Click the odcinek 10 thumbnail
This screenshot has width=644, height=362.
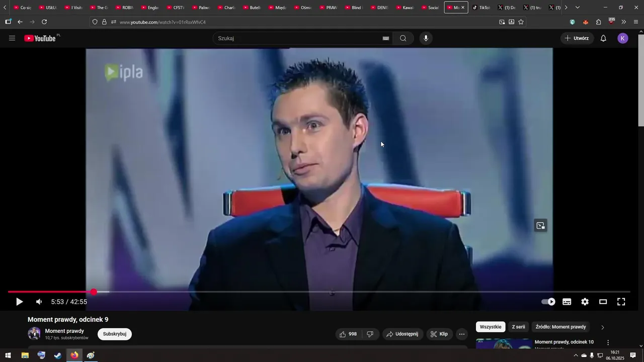click(504, 344)
